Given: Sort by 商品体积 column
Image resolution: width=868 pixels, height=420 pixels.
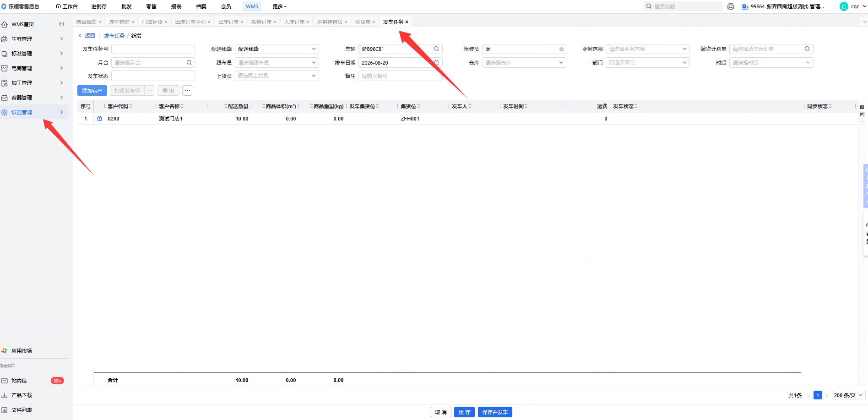Looking at the screenshot, I should pyautogui.click(x=264, y=106).
